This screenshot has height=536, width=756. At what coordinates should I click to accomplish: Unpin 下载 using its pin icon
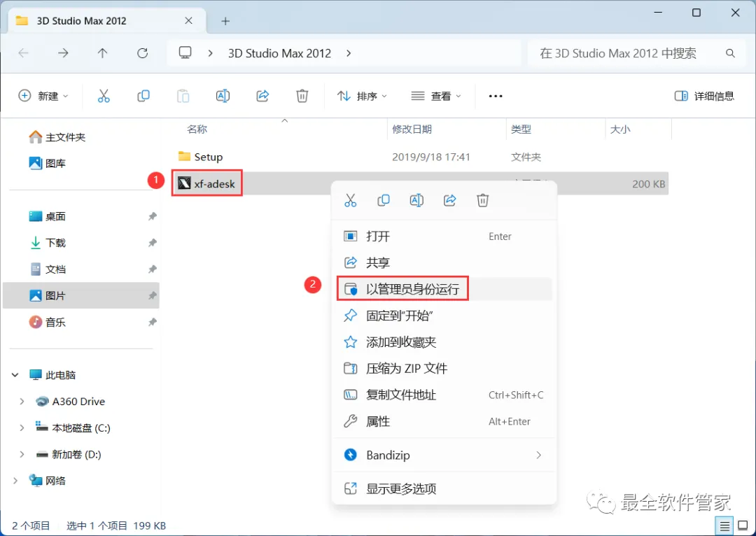(x=153, y=242)
